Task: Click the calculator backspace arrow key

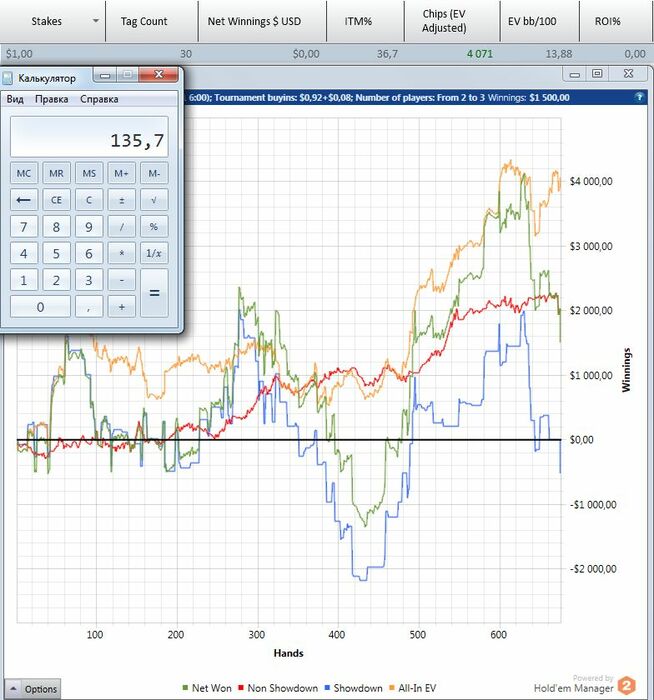Action: pyautogui.click(x=24, y=200)
